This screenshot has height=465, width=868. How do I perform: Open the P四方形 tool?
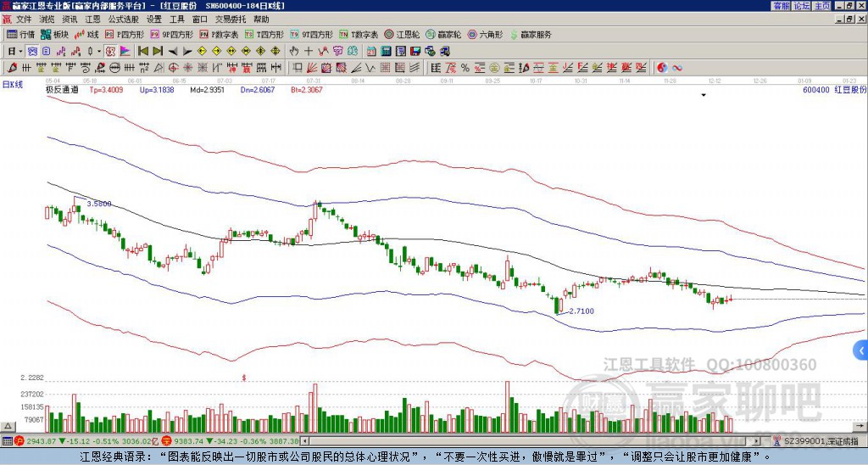coord(125,34)
